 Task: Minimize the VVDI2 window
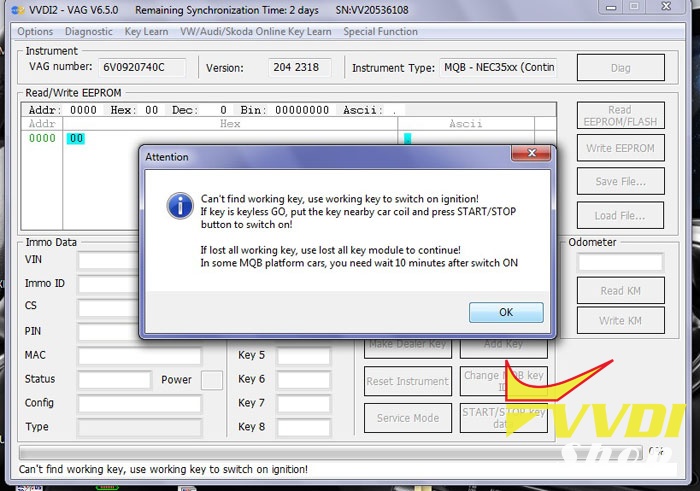pos(612,7)
